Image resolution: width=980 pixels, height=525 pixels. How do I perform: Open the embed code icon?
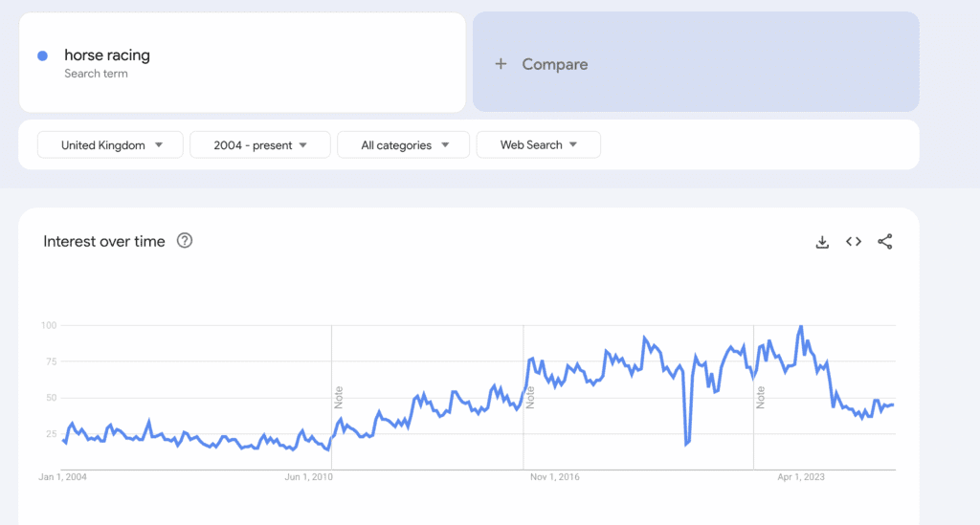(x=854, y=242)
